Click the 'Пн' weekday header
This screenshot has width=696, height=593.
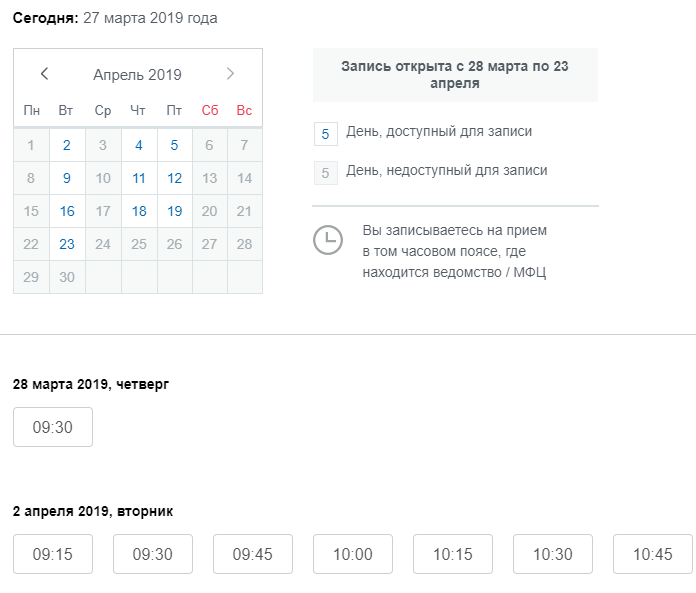coord(32,110)
